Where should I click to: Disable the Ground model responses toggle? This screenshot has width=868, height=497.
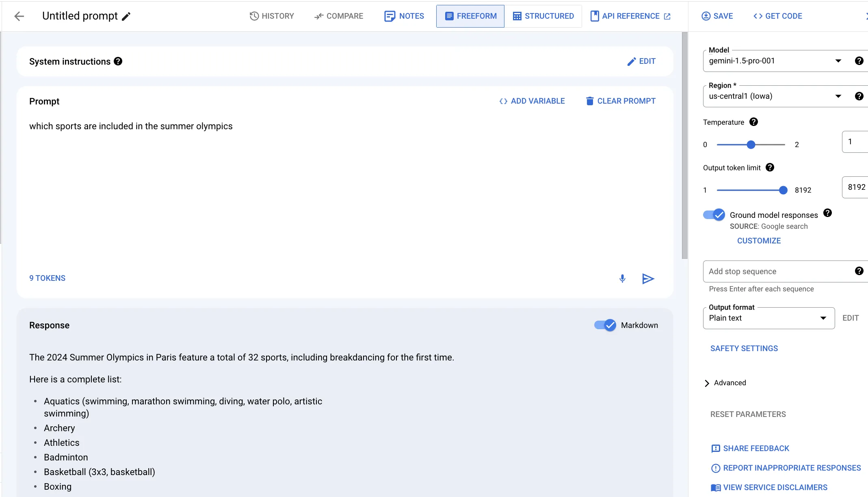(714, 215)
